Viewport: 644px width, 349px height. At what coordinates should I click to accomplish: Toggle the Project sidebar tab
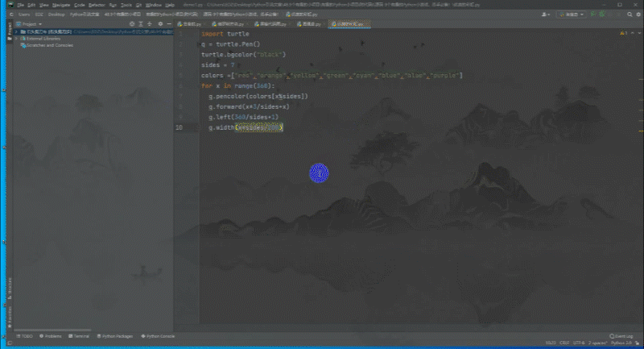coord(10,31)
